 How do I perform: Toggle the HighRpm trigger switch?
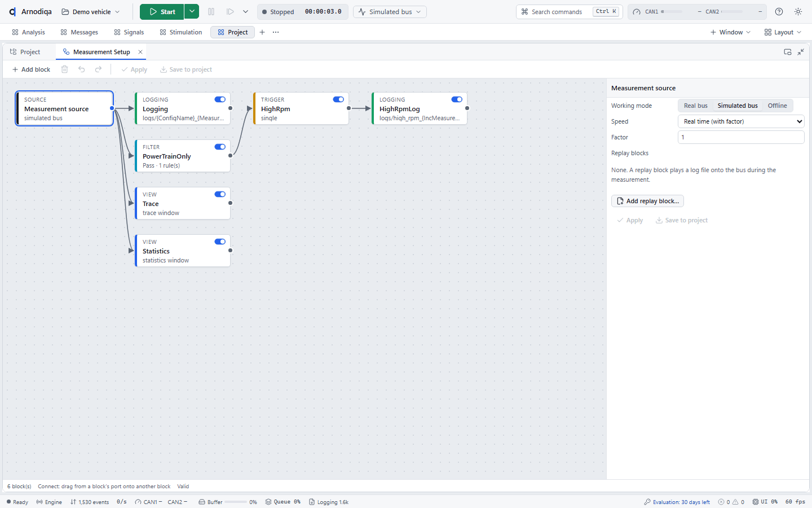pyautogui.click(x=338, y=99)
